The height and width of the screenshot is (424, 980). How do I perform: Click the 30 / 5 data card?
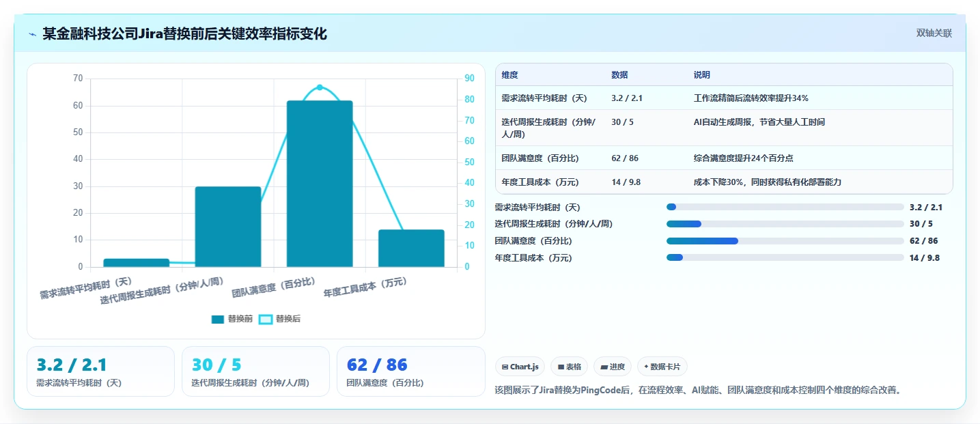(x=255, y=371)
